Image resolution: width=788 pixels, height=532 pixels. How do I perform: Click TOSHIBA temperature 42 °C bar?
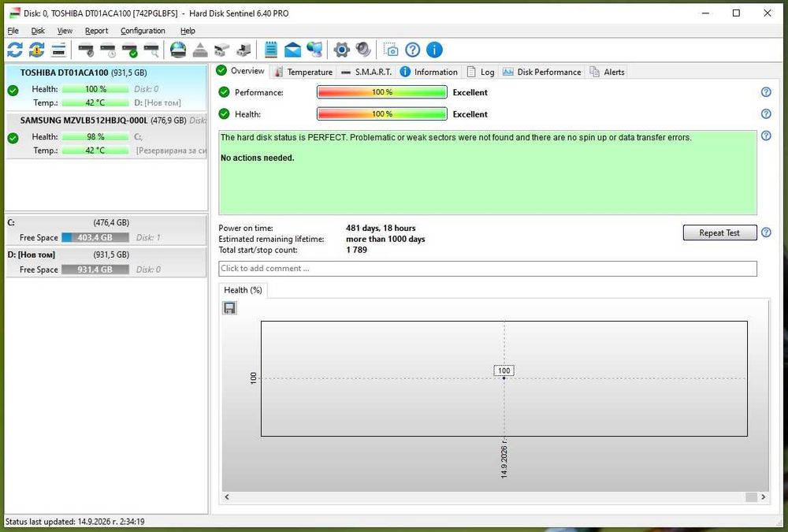click(95, 102)
